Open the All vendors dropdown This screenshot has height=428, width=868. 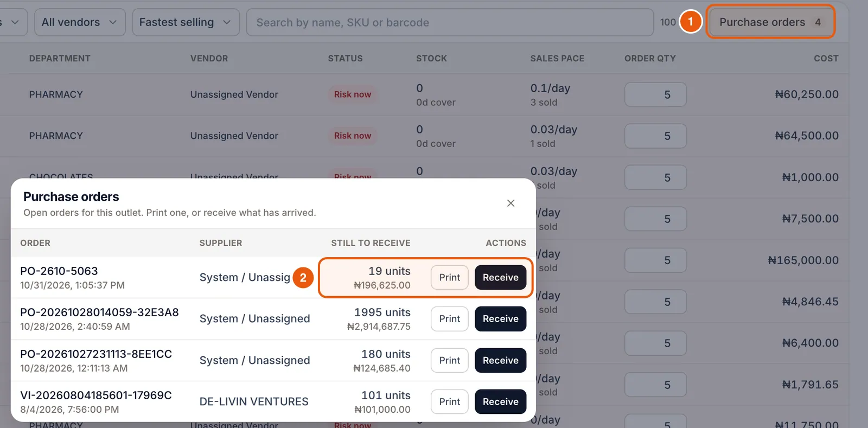pyautogui.click(x=80, y=22)
